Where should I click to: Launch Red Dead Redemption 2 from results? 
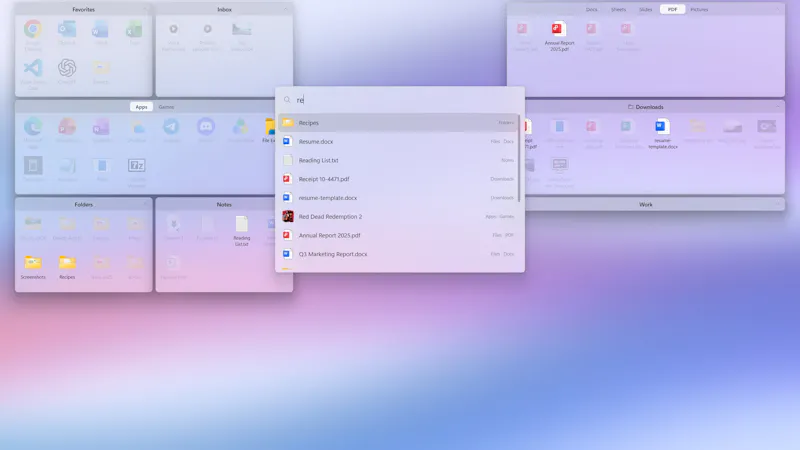pos(398,216)
